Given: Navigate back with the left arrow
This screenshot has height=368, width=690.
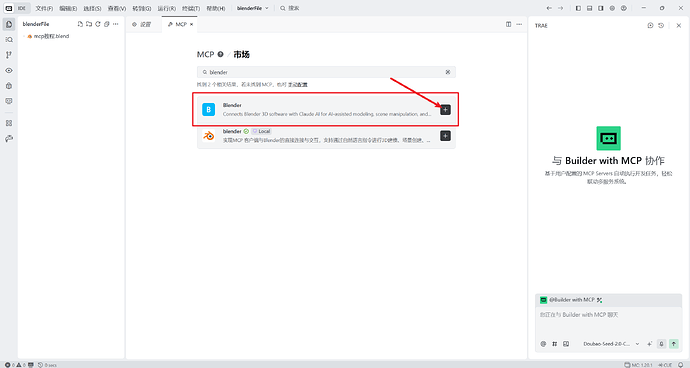Looking at the screenshot, I should click(x=549, y=8).
